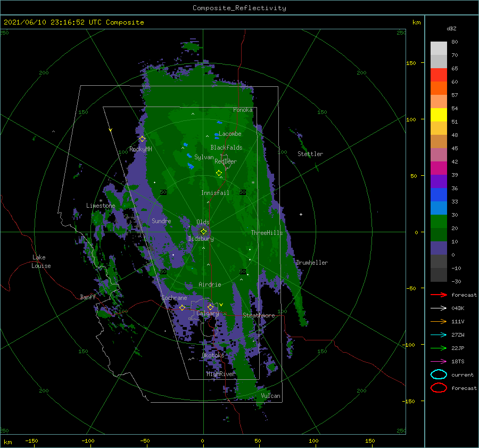The height and width of the screenshot is (448, 479).
Task: Select the blue 36 dBZ color swatch
Action: coord(439,195)
